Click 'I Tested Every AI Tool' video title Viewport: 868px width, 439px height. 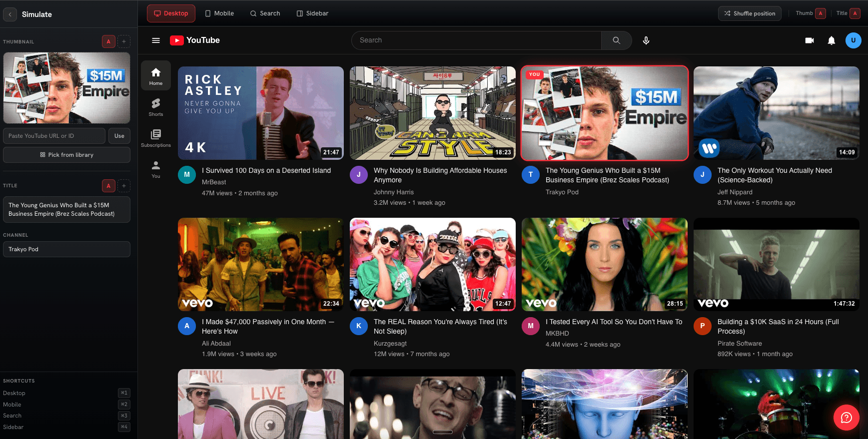coord(614,322)
